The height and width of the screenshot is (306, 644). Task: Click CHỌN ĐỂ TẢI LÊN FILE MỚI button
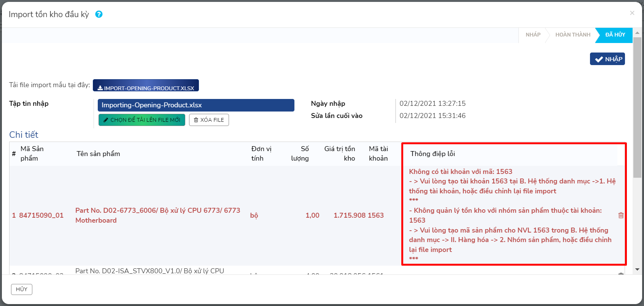point(142,120)
